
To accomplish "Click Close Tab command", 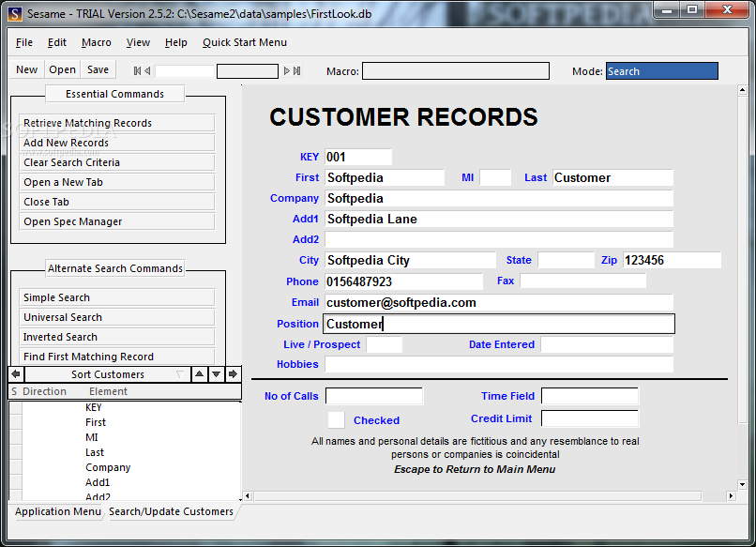I will click(117, 202).
